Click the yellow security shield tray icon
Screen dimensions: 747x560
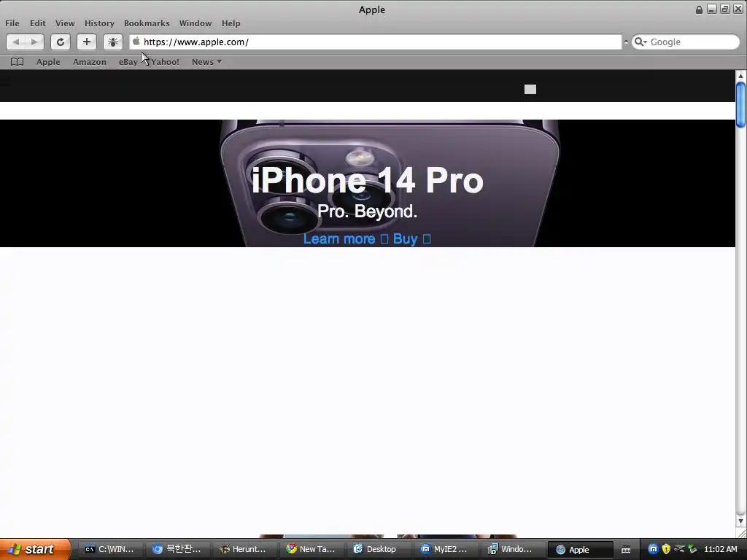666,549
